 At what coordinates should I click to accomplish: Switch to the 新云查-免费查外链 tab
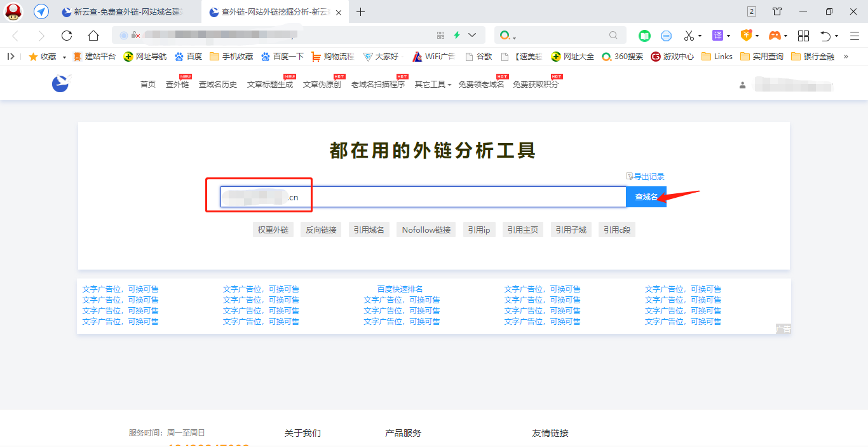click(x=121, y=11)
